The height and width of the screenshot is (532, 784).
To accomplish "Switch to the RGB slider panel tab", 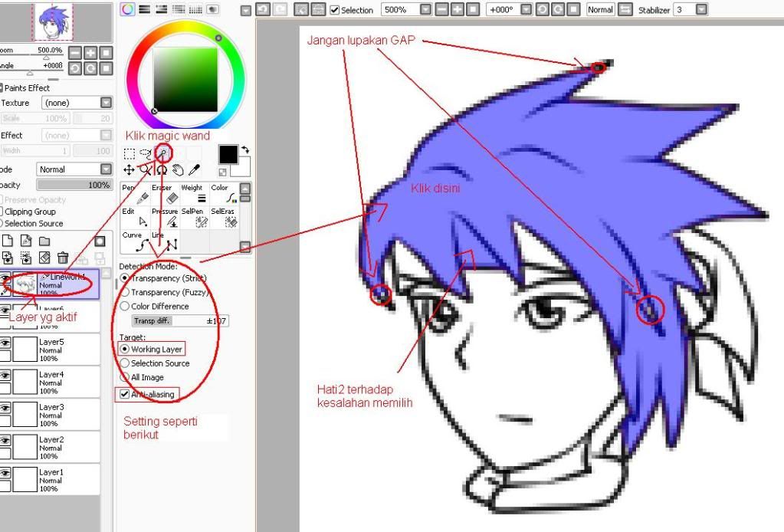I will 144,9.
